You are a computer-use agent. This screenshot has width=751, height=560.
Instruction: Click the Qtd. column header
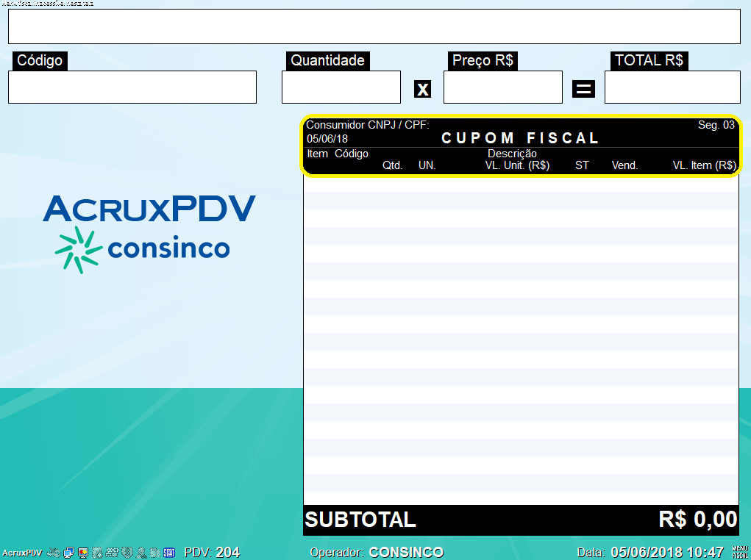click(392, 165)
